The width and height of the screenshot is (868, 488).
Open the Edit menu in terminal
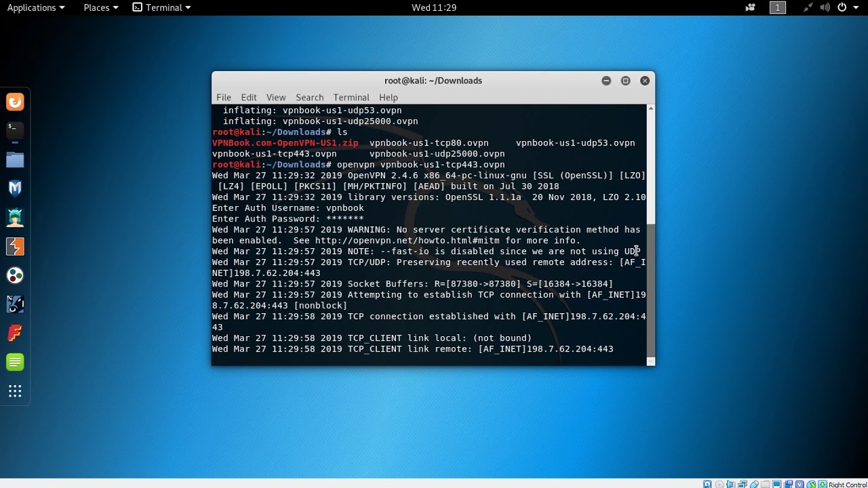click(249, 97)
